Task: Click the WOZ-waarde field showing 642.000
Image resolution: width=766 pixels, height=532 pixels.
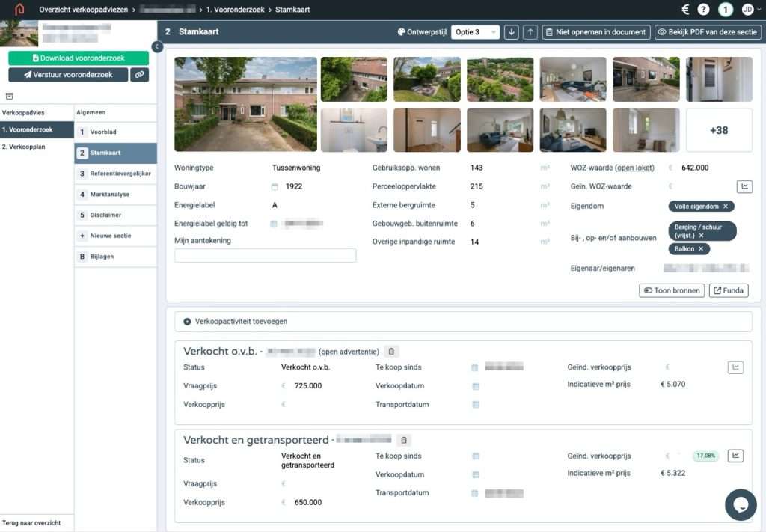Action: click(695, 168)
